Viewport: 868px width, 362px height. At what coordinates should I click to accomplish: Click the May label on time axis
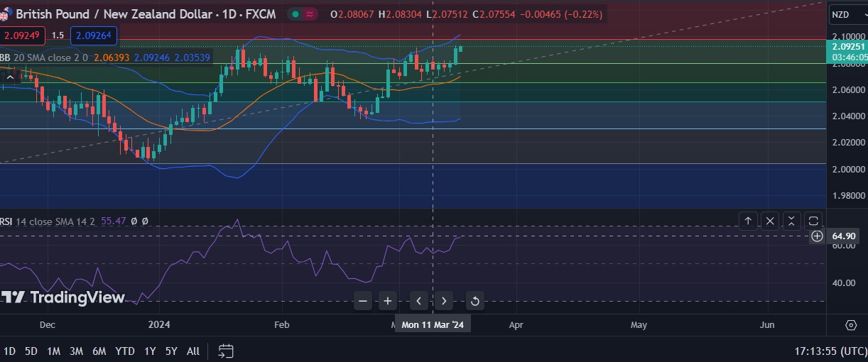[x=639, y=324]
